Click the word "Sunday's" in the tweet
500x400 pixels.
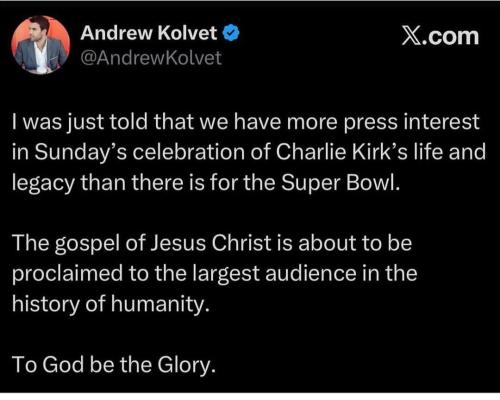[x=80, y=153]
